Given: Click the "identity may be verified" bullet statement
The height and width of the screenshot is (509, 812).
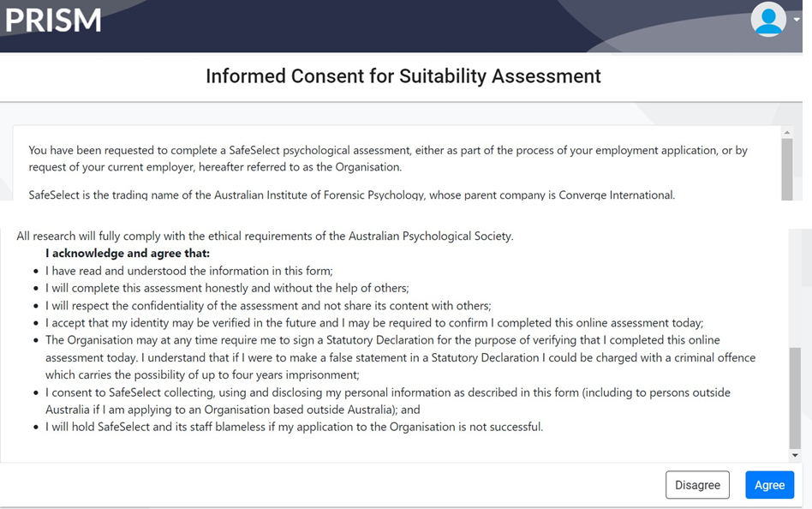Looking at the screenshot, I should pyautogui.click(x=374, y=323).
